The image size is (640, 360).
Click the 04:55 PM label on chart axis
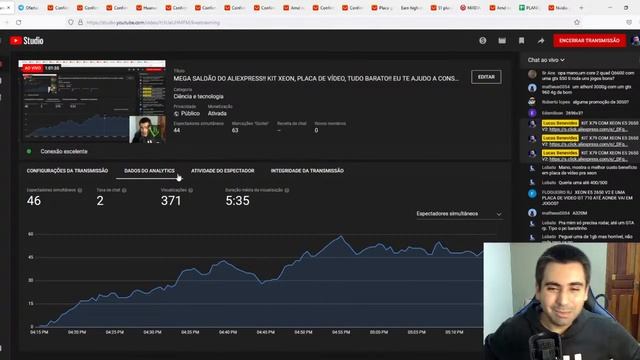(341, 332)
